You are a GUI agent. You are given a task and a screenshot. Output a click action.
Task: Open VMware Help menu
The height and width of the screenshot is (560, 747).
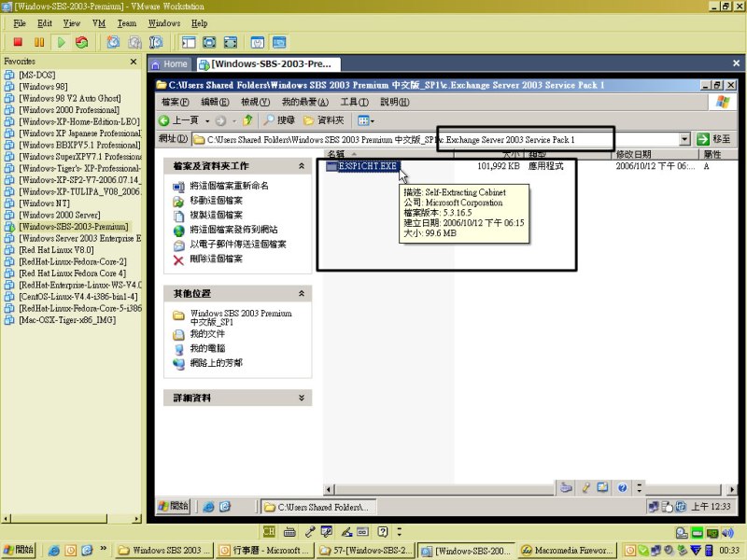pos(199,22)
